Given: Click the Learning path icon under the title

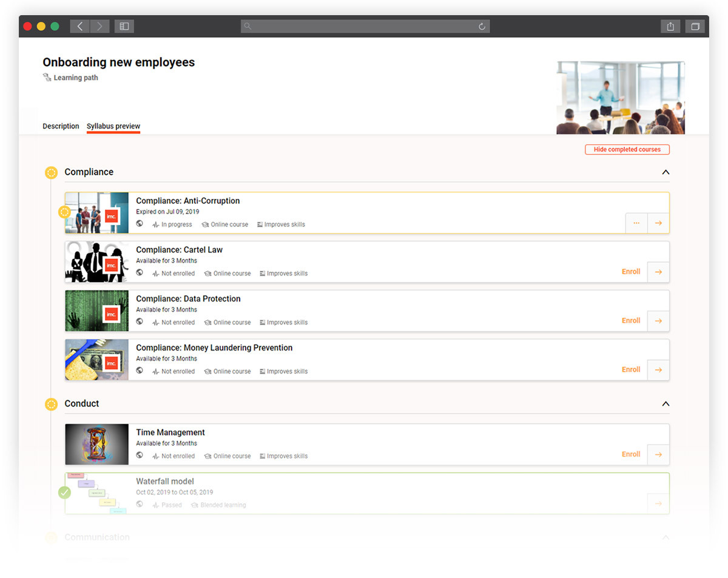Looking at the screenshot, I should click(46, 78).
